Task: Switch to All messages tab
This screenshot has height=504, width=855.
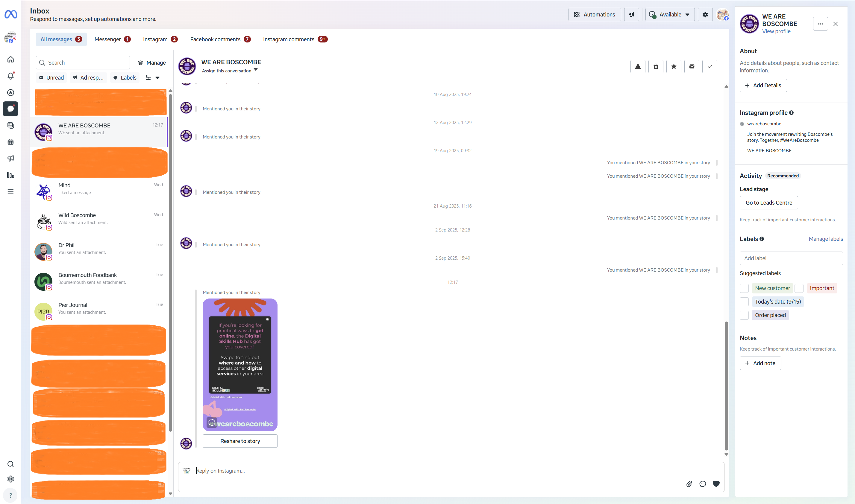Action: pos(61,39)
